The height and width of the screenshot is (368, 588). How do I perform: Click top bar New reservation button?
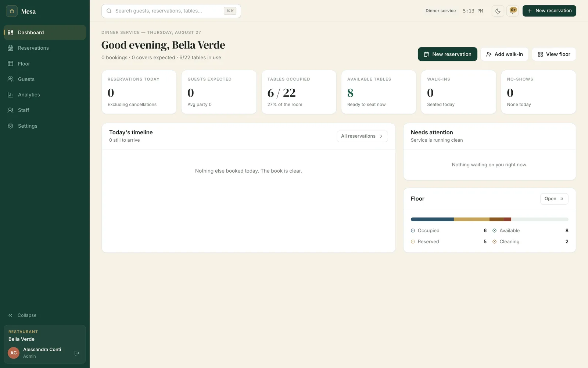tap(549, 11)
